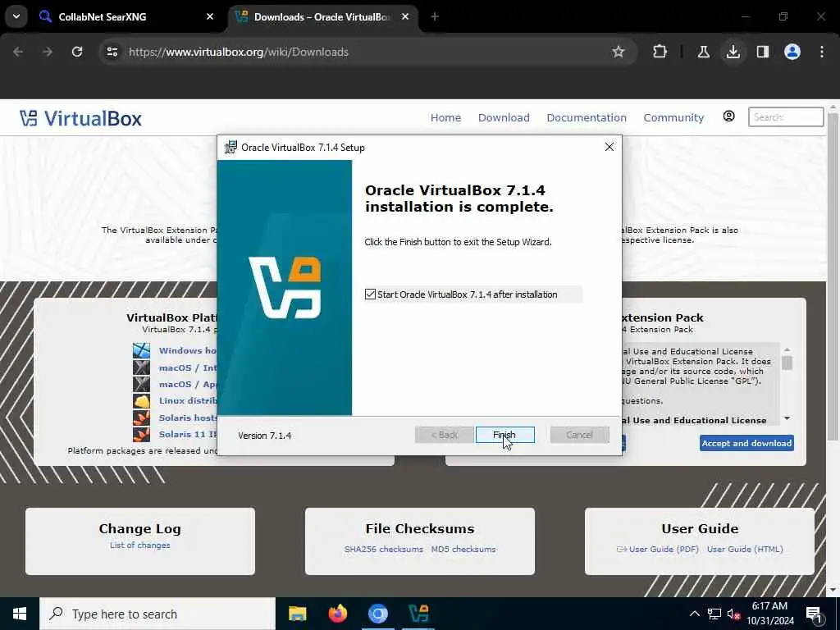Reload the current page
This screenshot has height=630, width=840.
pyautogui.click(x=77, y=52)
